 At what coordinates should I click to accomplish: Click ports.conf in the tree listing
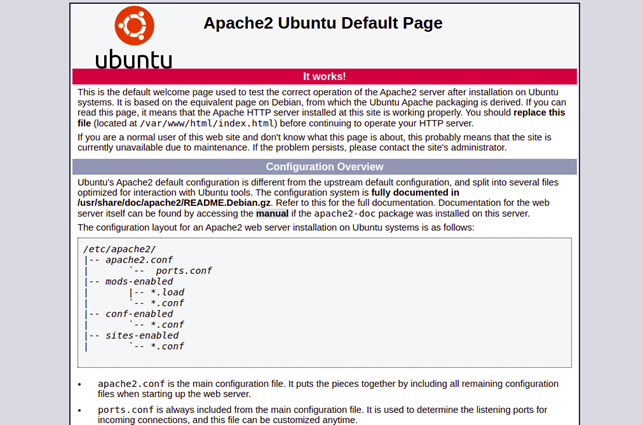(184, 271)
